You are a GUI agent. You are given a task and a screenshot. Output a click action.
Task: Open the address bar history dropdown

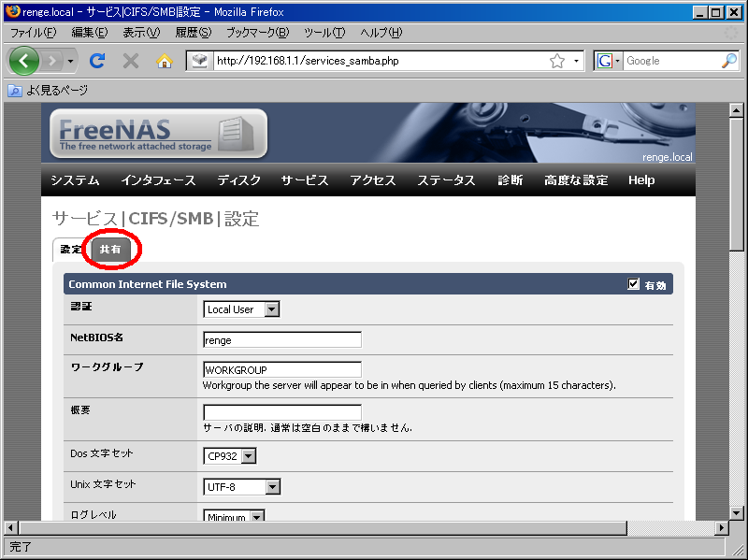click(x=576, y=61)
